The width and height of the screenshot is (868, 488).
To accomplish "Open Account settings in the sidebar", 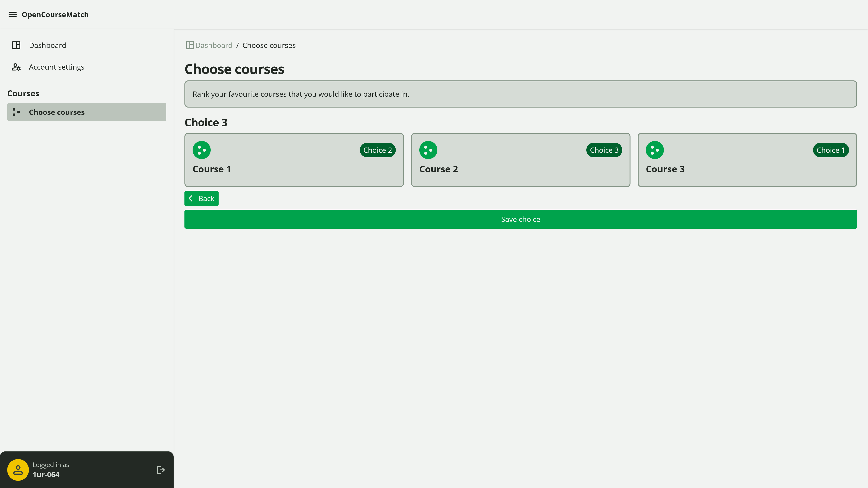I will (87, 67).
